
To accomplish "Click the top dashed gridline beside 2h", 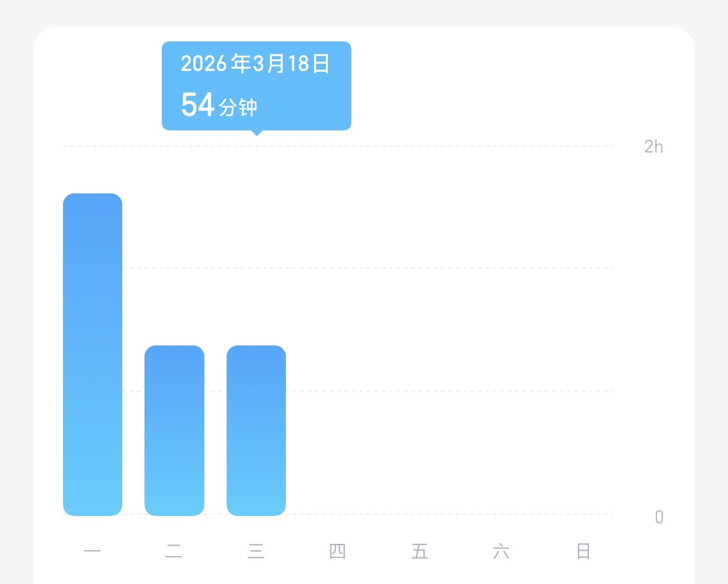I will pyautogui.click(x=432, y=146).
